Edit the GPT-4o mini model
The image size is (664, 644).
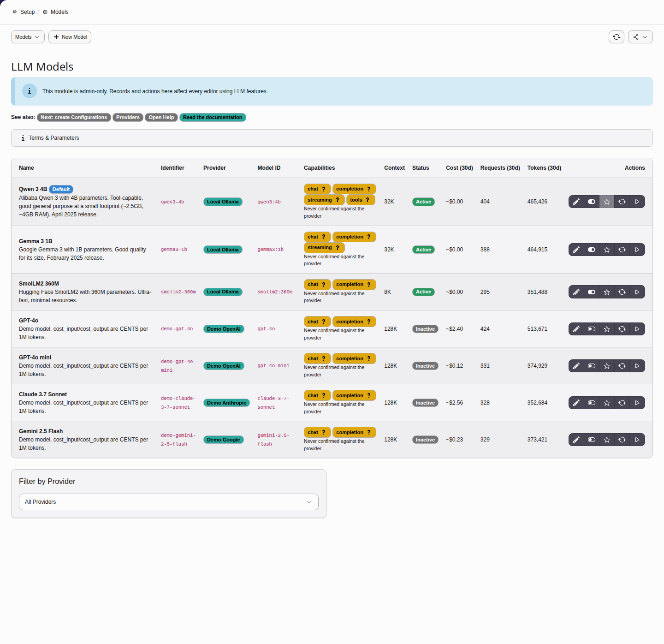coord(576,366)
